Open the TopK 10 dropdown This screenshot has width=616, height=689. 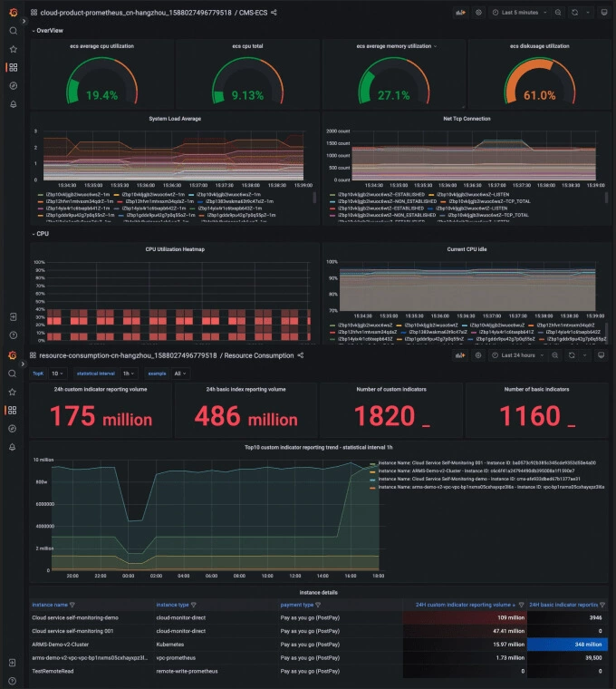(57, 374)
